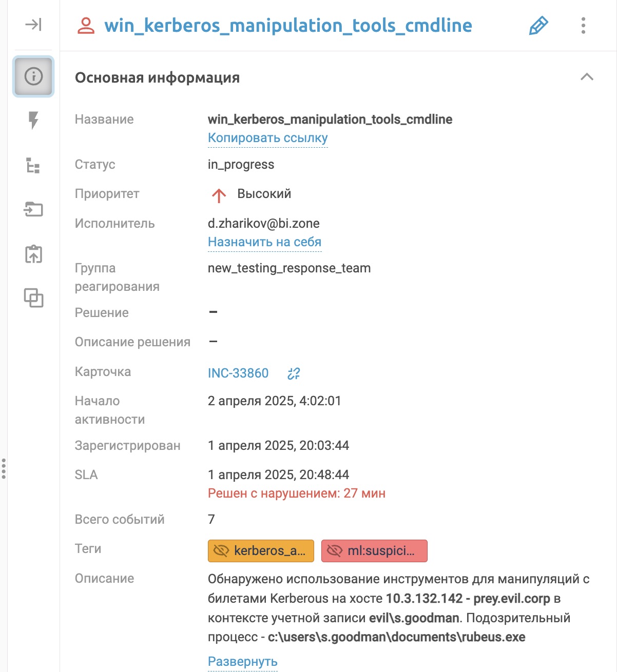This screenshot has width=617, height=672.
Task: Click the alert title in the header
Action: click(288, 26)
